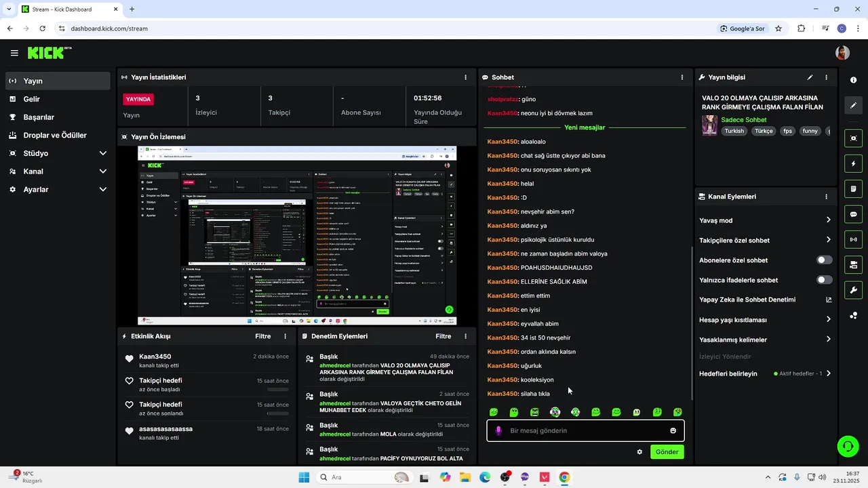Viewport: 868px width, 488px height.
Task: Open Chrome from the Windows taskbar
Action: 564,477
